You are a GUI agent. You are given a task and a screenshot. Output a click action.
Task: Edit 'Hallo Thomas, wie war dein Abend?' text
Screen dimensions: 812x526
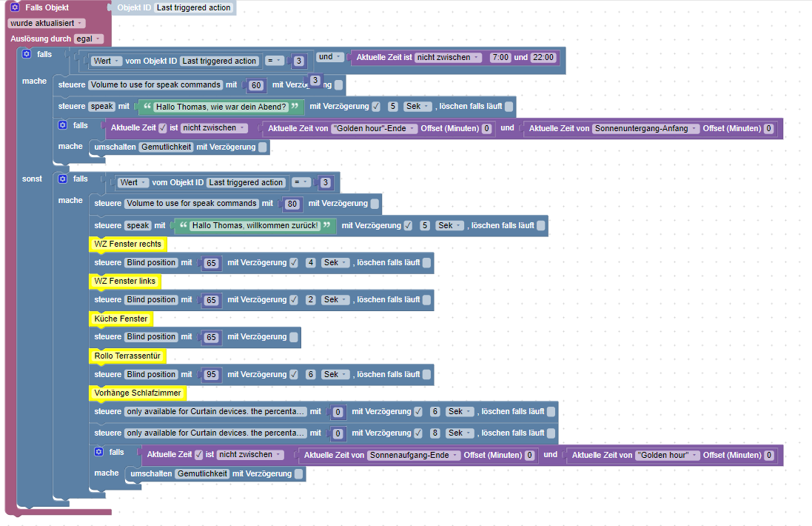[x=221, y=107]
